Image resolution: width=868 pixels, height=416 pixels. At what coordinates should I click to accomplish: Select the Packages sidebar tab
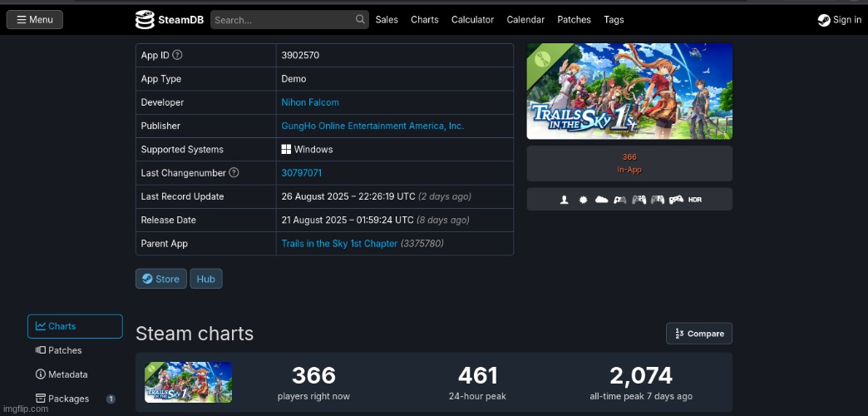point(75,399)
